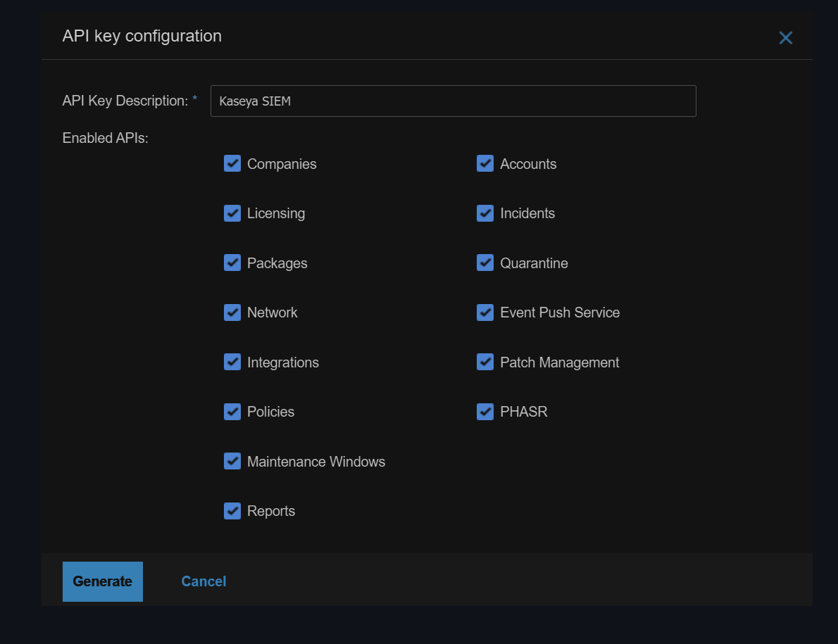Select the Companies label text
The height and width of the screenshot is (644, 838).
pos(282,164)
